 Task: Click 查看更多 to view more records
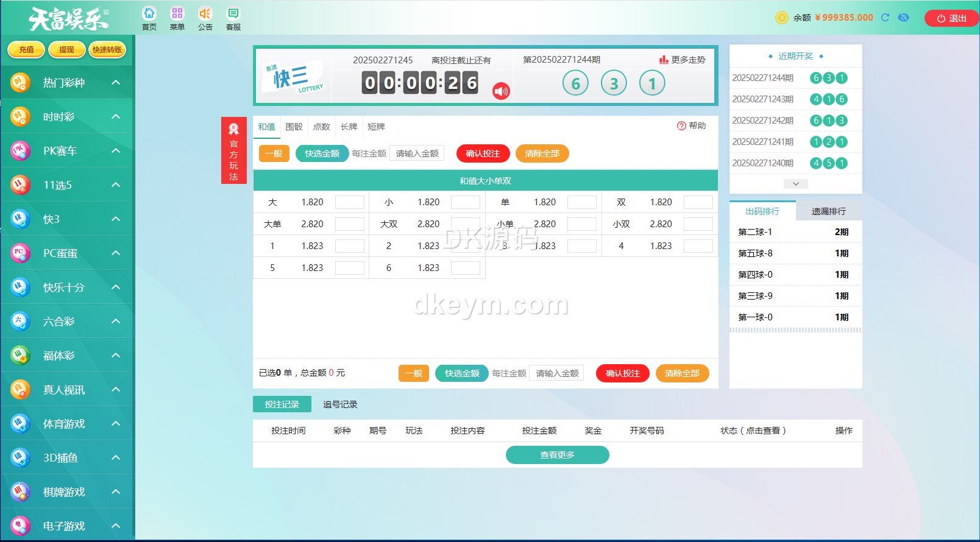tap(557, 455)
